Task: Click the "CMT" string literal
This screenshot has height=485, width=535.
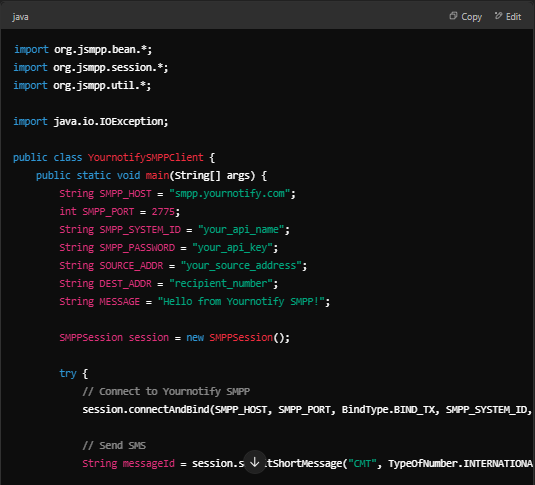Action: [362, 463]
